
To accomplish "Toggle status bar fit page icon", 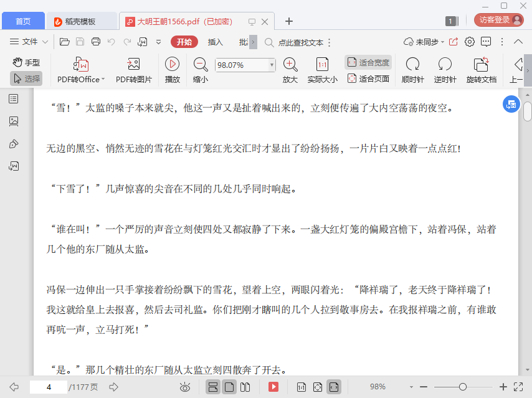I will (x=318, y=387).
